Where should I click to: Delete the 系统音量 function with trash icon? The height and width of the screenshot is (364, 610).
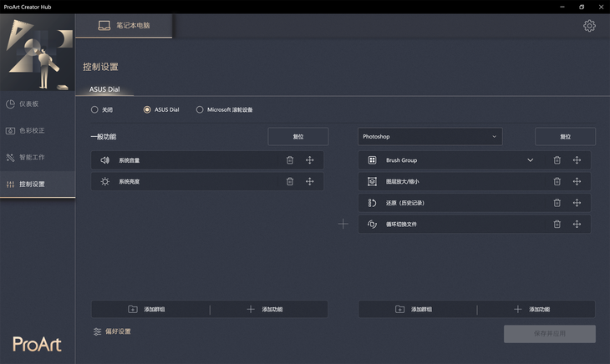click(290, 159)
